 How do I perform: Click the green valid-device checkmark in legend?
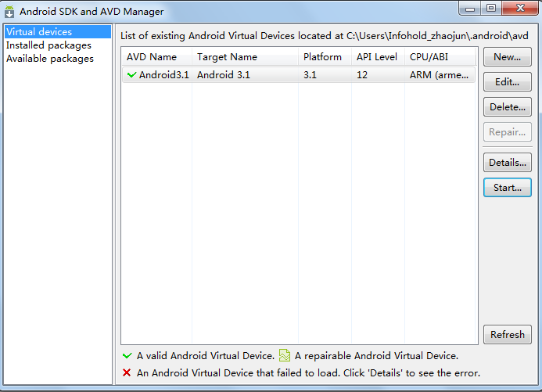(127, 356)
